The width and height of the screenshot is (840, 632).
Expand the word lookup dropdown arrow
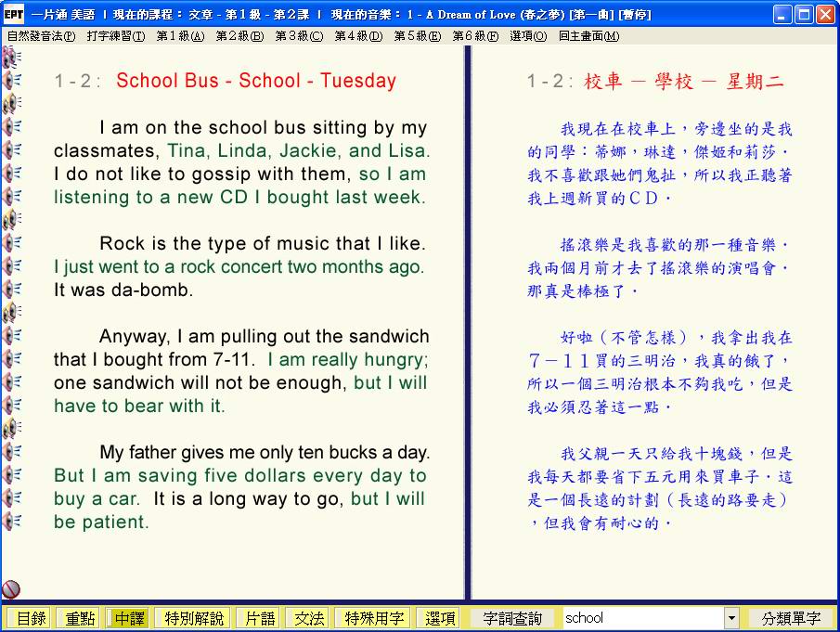731,618
